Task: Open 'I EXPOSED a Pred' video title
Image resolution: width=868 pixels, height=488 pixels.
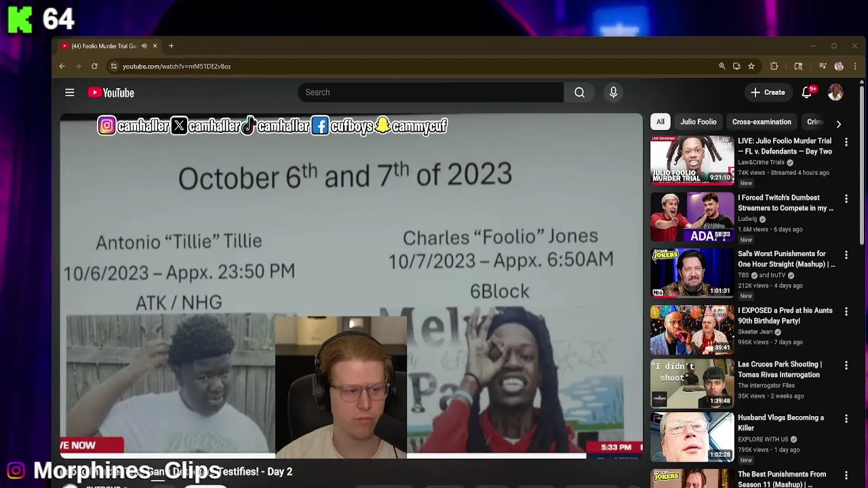Action: point(785,315)
